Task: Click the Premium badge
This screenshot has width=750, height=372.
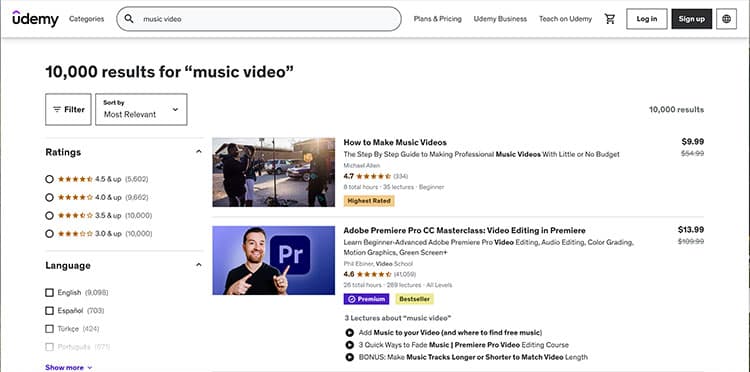Action: click(366, 299)
